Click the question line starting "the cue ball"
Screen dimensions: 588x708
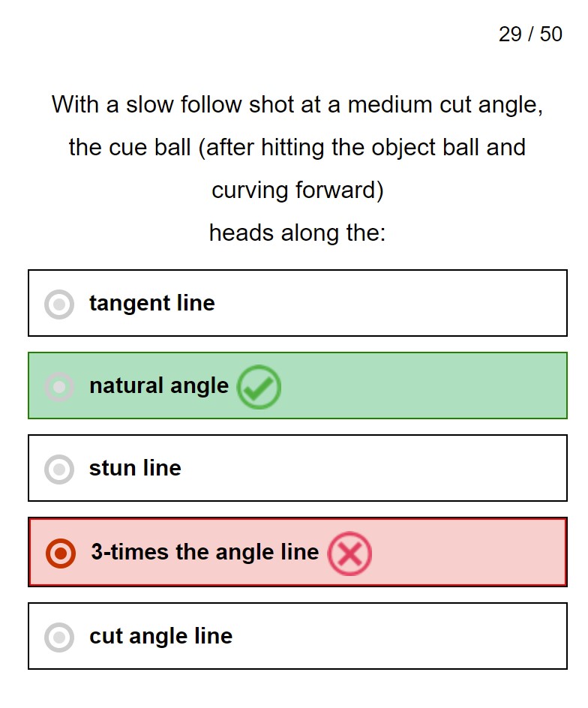[297, 147]
